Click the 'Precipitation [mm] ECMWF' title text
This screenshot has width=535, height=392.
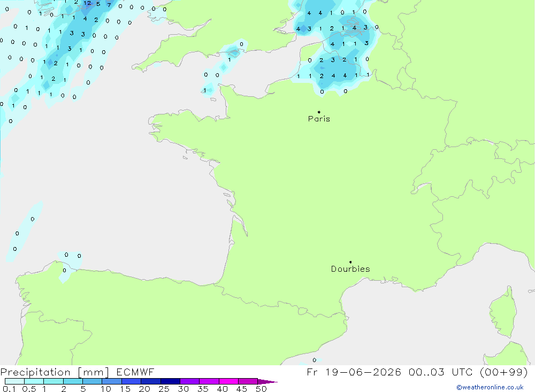78,372
